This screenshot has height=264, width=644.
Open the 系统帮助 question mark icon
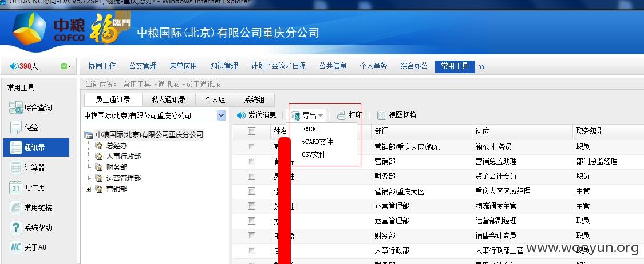click(x=15, y=227)
